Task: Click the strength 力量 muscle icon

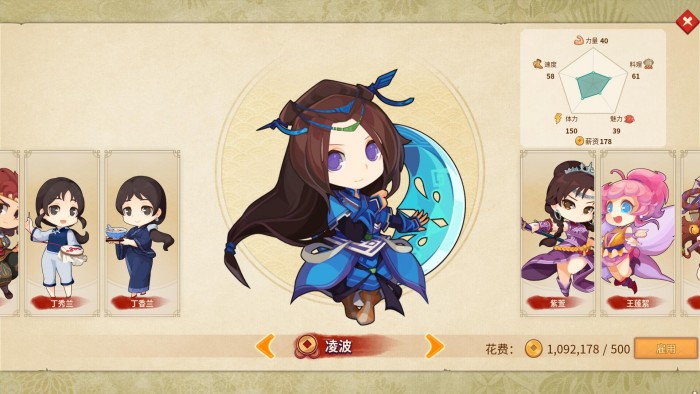Action: tap(579, 40)
